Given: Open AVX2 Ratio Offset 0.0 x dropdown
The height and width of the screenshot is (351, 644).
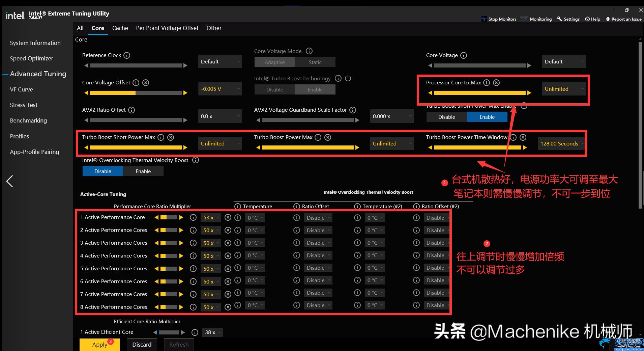Looking at the screenshot, I should (220, 116).
